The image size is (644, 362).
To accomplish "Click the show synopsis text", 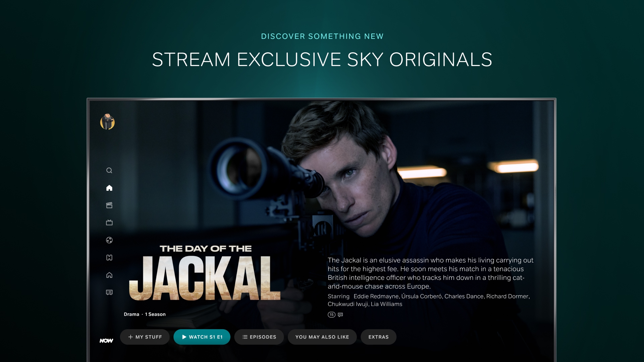I will (431, 273).
